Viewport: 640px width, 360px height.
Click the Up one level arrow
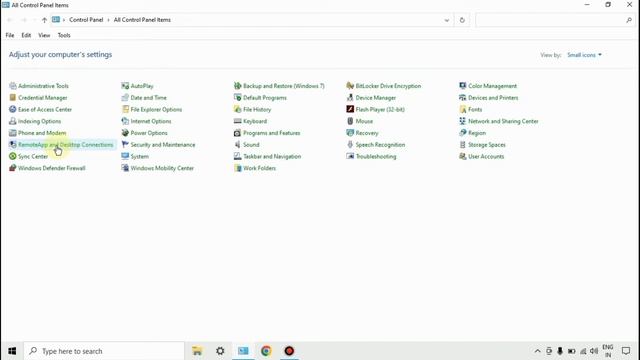coord(44,20)
